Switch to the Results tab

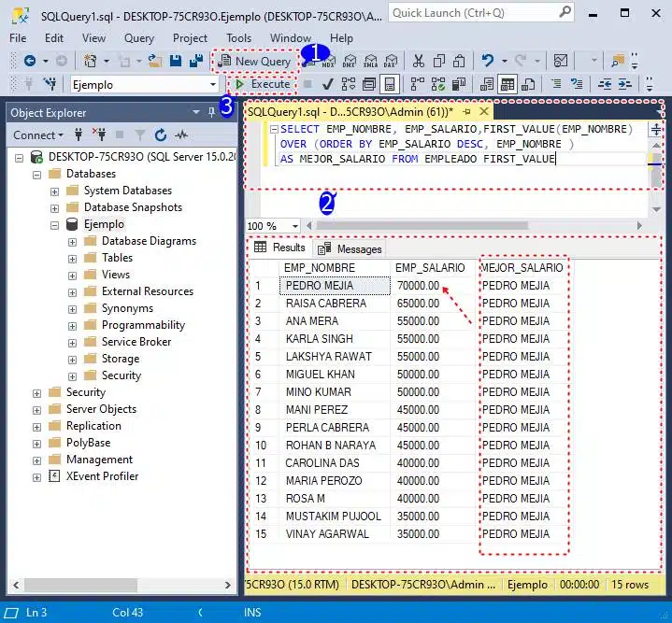[279, 248]
